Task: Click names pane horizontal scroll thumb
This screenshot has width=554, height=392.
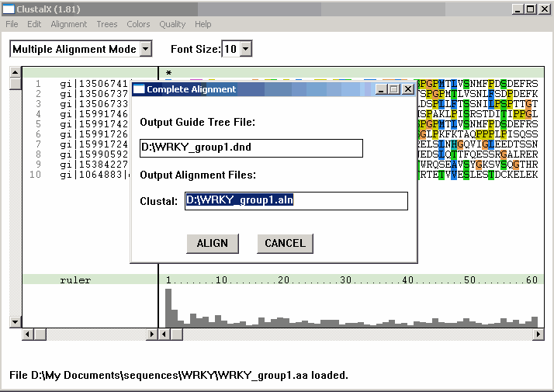Action: [40, 334]
